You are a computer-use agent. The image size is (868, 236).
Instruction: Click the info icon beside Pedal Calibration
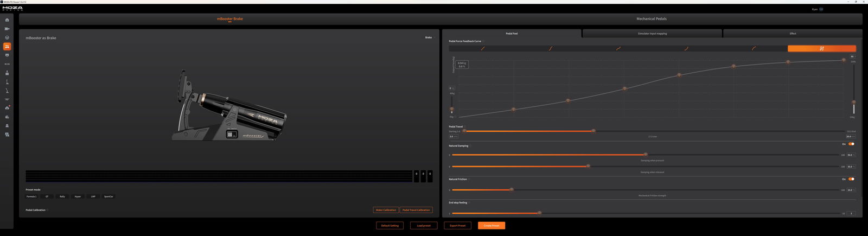click(48, 210)
